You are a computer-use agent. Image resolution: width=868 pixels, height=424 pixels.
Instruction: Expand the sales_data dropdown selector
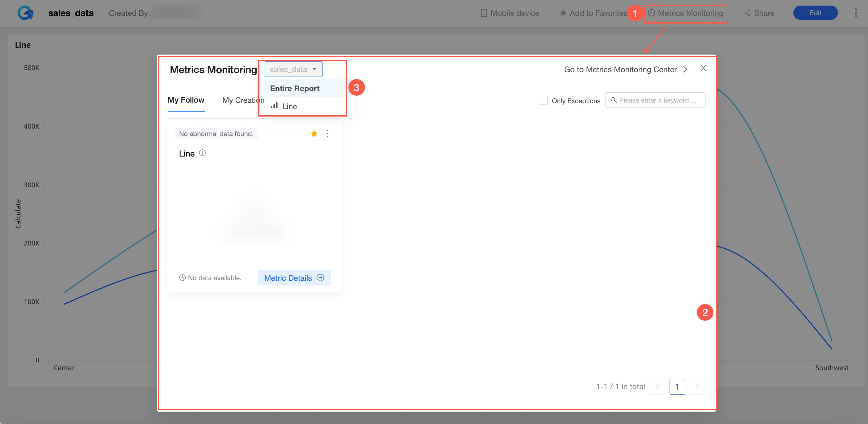point(293,69)
